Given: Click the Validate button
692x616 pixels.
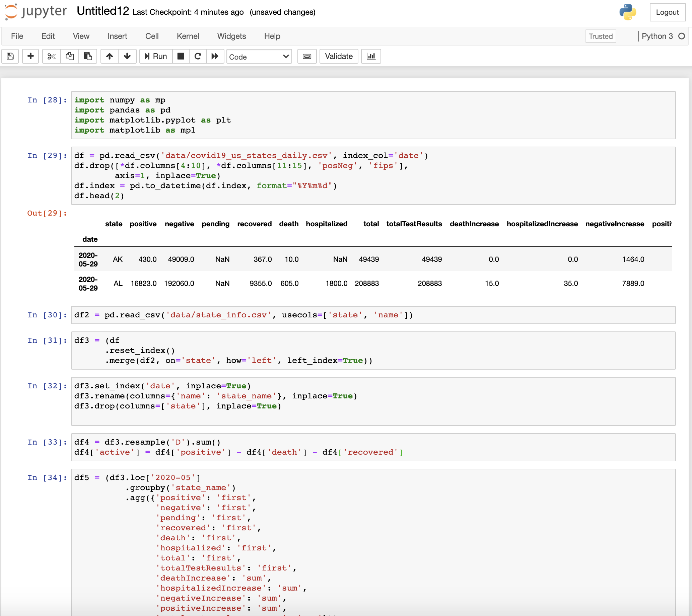Looking at the screenshot, I should point(339,56).
